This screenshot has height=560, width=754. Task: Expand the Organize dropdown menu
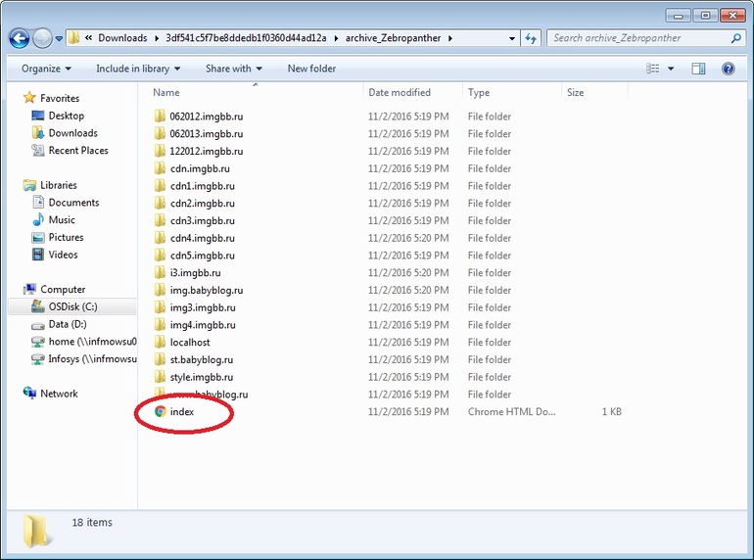tap(46, 69)
